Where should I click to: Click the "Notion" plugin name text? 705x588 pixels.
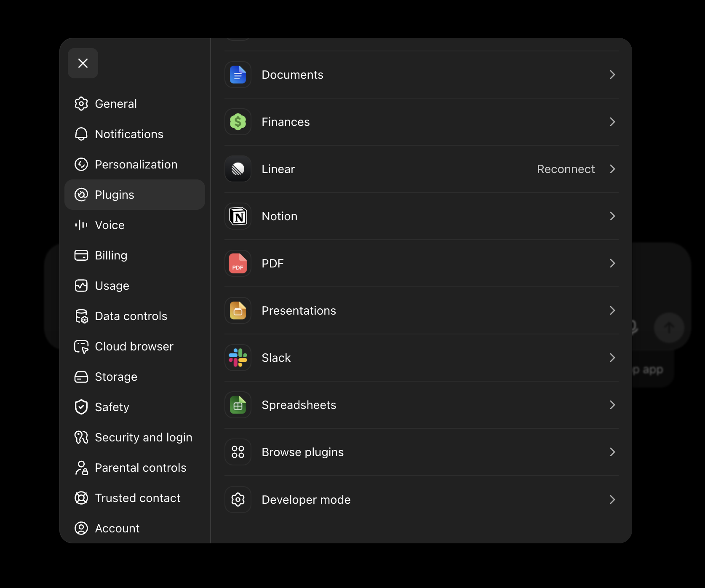tap(280, 216)
